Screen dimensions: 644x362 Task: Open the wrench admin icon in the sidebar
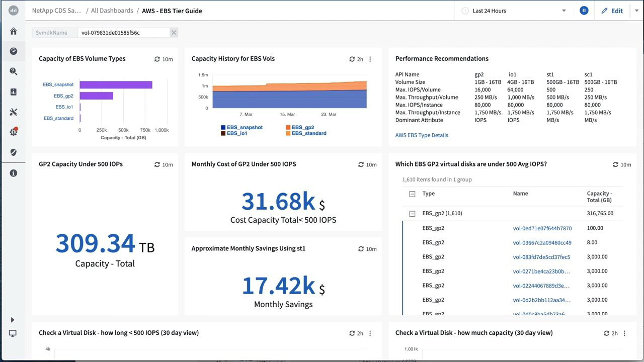[13, 112]
